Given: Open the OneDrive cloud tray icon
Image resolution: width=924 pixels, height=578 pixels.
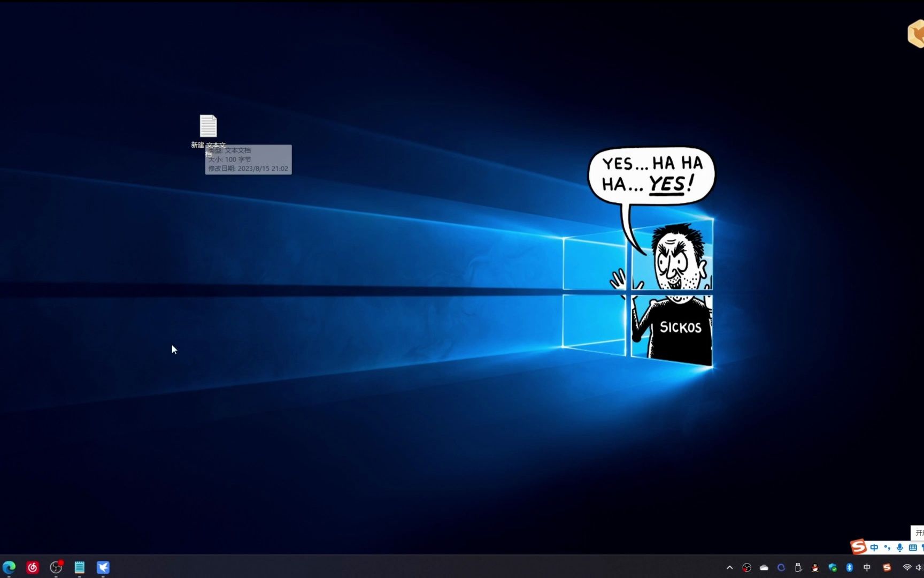Looking at the screenshot, I should (x=764, y=567).
